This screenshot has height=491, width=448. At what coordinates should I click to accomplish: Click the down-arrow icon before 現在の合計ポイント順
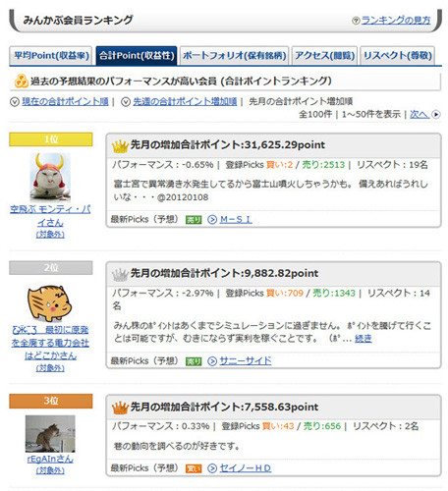pyautogui.click(x=15, y=102)
